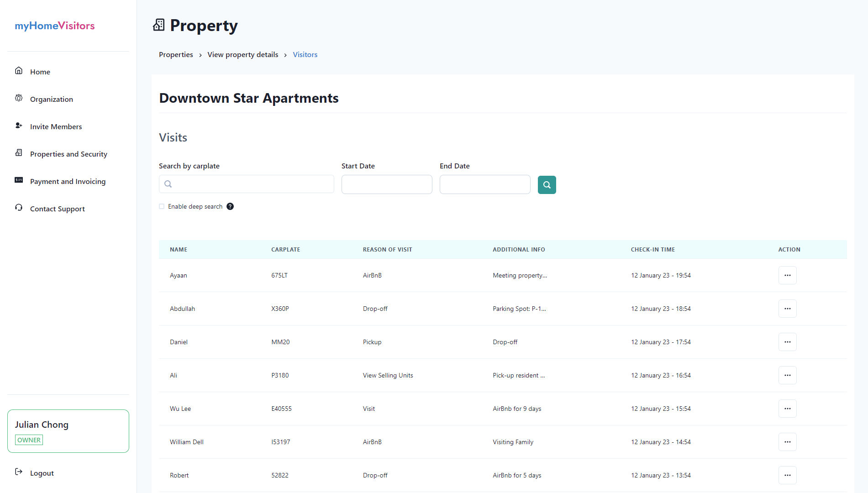Select the Home icon in sidebar
This screenshot has height=493, width=868.
19,70
